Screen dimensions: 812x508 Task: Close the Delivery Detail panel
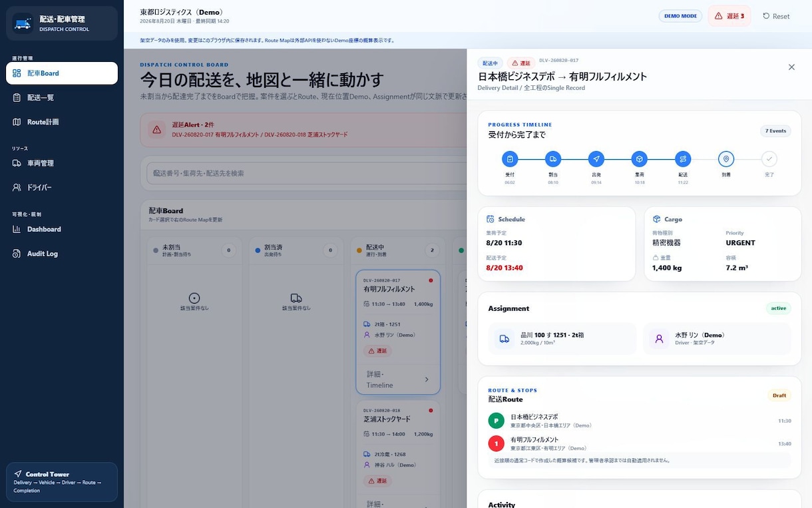[791, 67]
